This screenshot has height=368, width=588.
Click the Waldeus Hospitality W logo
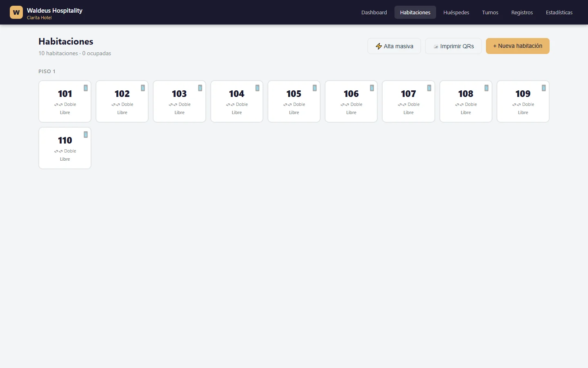[16, 12]
